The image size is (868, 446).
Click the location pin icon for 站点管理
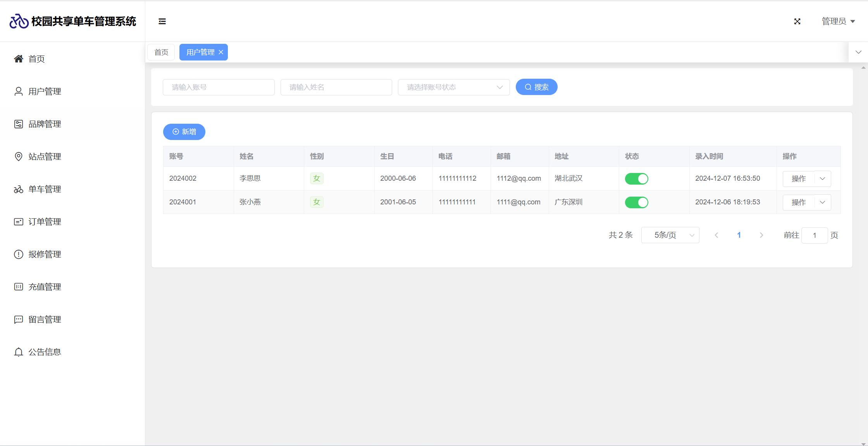[18, 157]
